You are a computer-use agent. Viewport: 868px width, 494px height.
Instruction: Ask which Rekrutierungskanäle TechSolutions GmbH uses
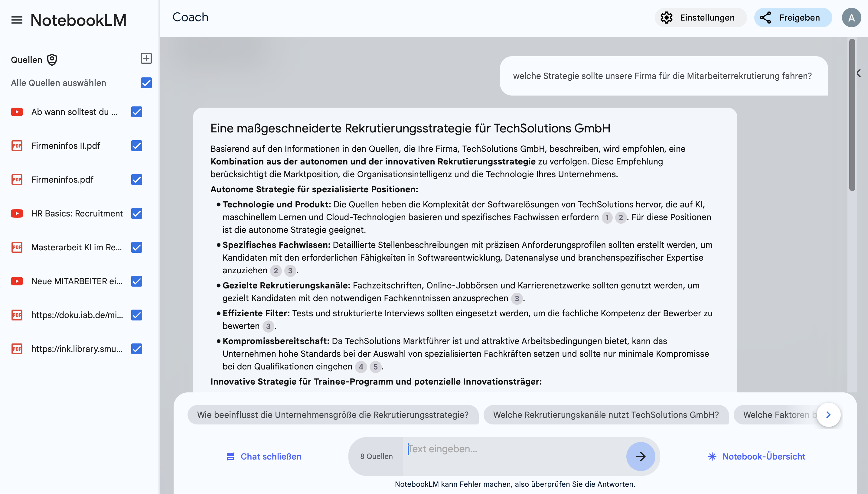606,414
